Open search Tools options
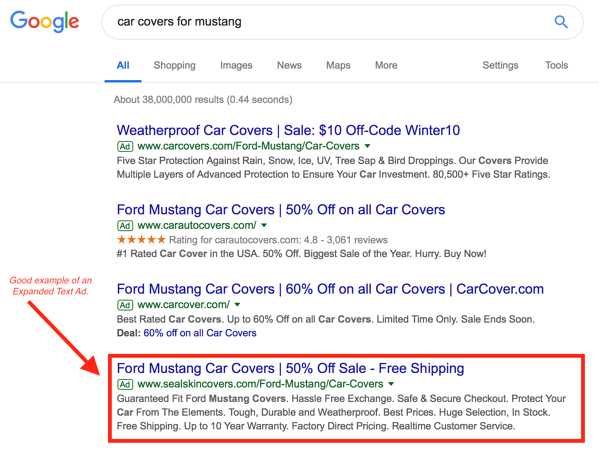Screen dimensions: 599x450 click(x=557, y=65)
